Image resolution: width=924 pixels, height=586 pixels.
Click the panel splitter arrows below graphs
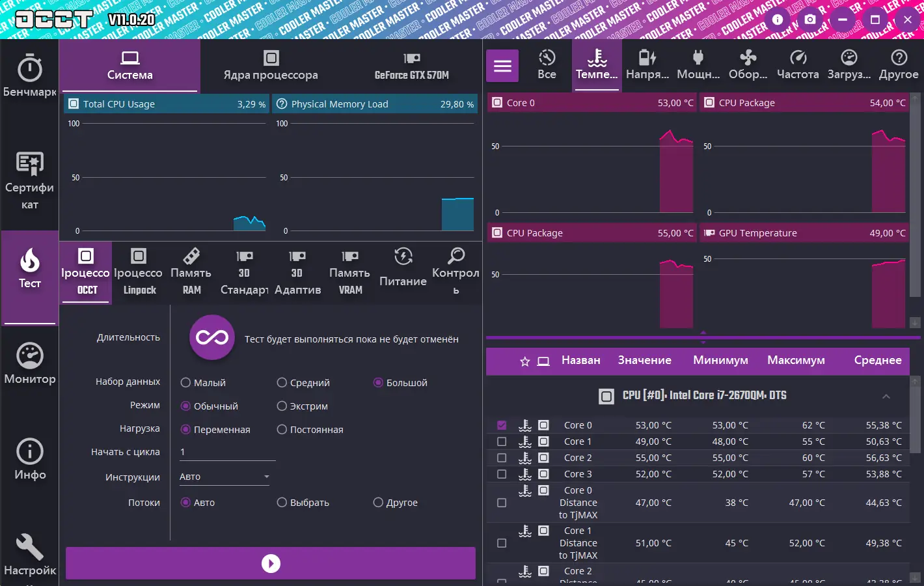click(x=703, y=337)
